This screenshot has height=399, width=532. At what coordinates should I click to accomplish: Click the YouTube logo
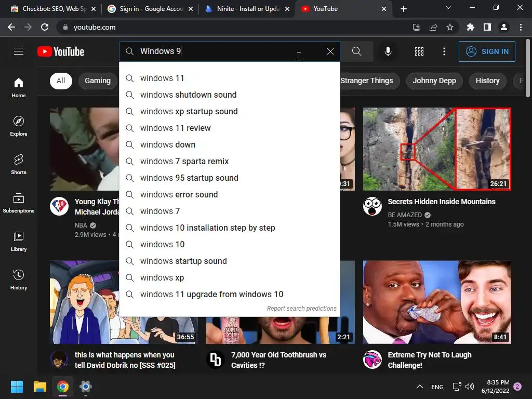coord(61,51)
